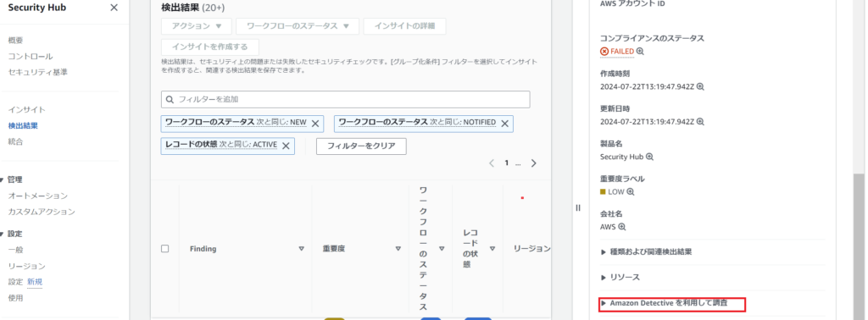The image size is (868, 320).
Task: Go to the previous results page
Action: [x=492, y=163]
